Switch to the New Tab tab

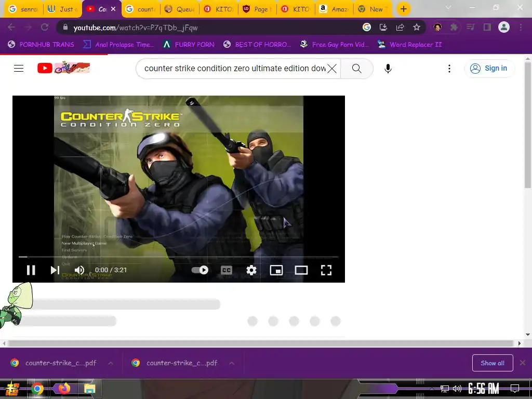372,9
